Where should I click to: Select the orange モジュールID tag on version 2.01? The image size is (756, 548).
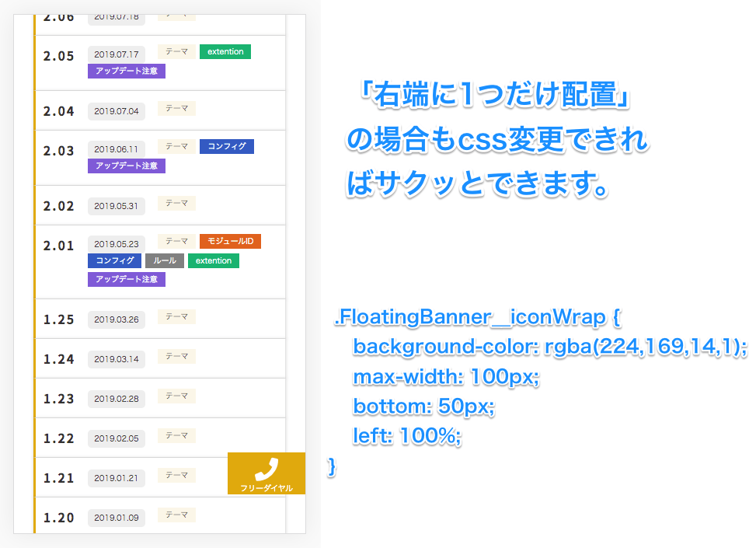point(230,241)
